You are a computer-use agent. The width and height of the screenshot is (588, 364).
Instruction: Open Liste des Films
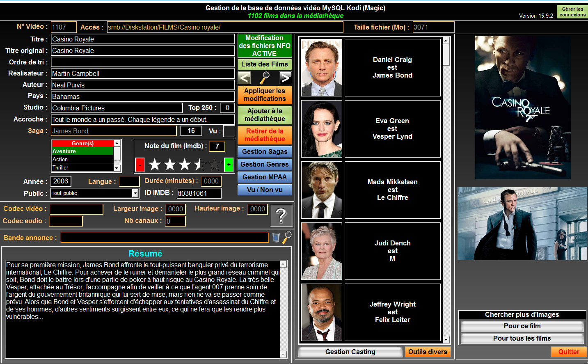coord(265,64)
